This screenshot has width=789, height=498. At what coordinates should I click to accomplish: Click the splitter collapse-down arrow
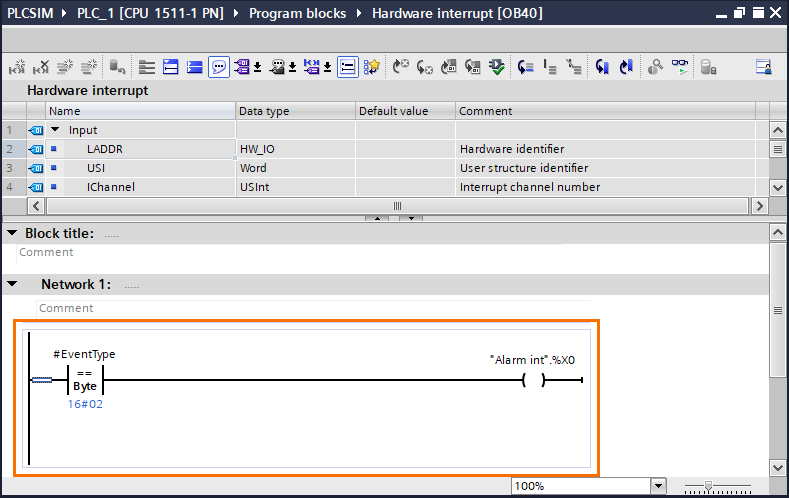pyautogui.click(x=411, y=218)
